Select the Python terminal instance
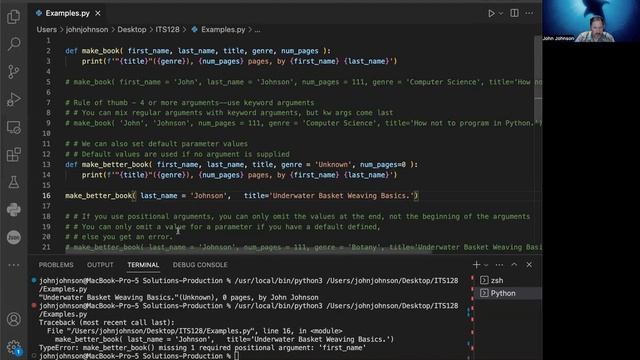 pos(509,293)
